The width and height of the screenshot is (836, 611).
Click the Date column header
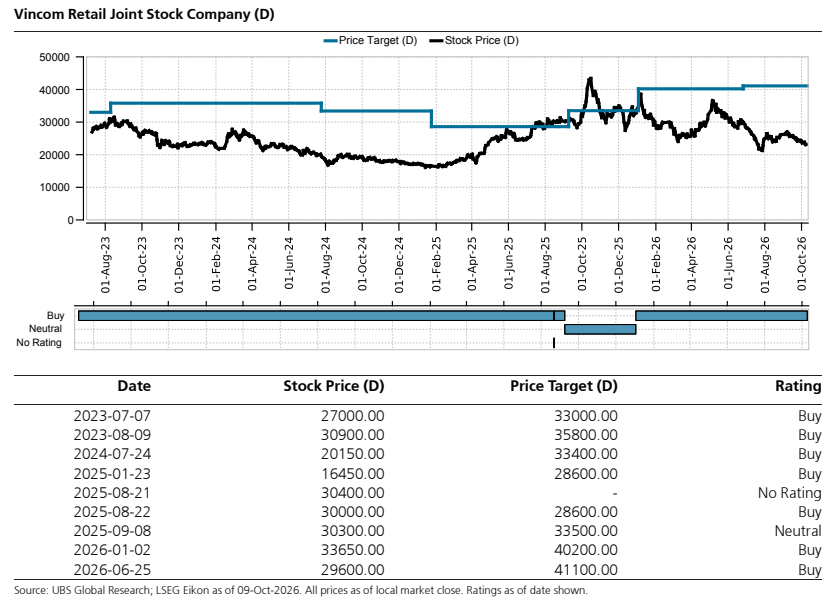(x=134, y=386)
